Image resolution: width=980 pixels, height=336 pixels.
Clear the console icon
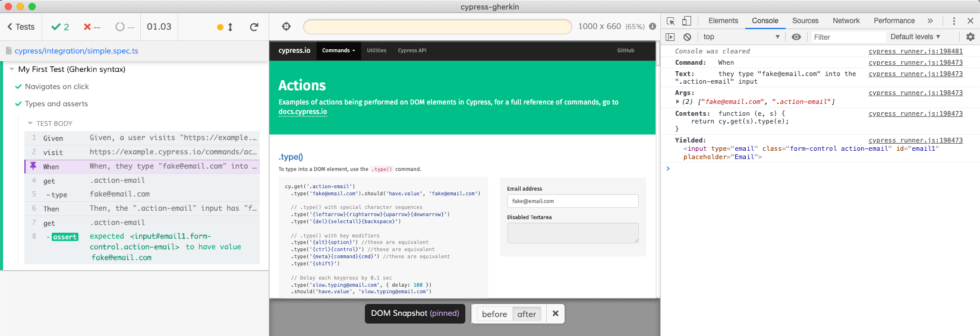[x=687, y=37]
